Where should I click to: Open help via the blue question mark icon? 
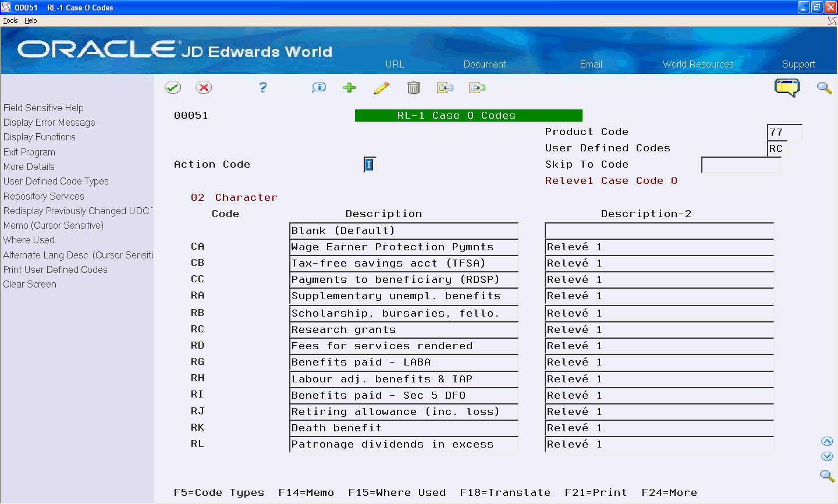click(262, 87)
